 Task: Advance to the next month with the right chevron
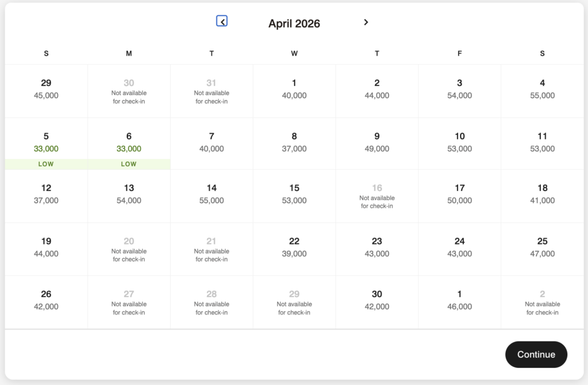366,22
